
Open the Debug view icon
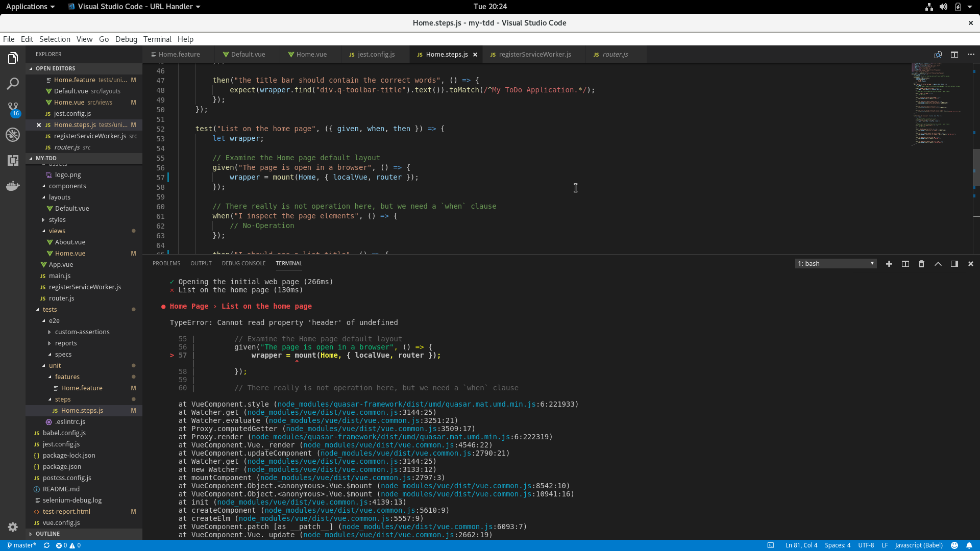(x=13, y=135)
